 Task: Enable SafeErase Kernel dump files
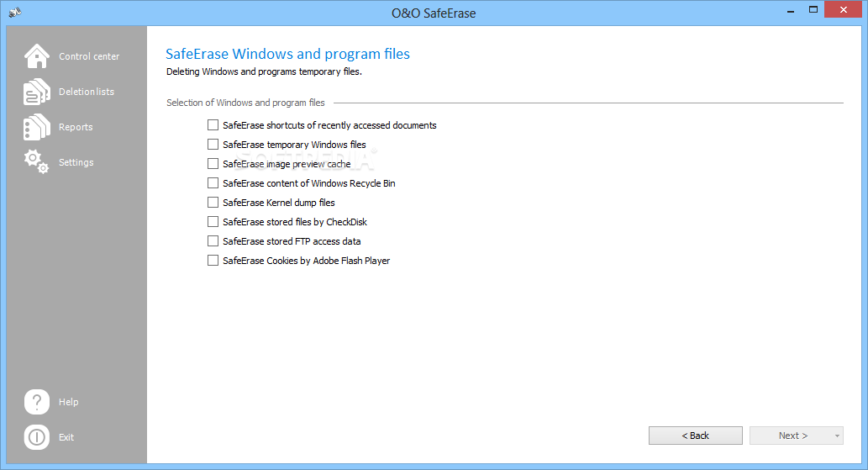coord(213,203)
